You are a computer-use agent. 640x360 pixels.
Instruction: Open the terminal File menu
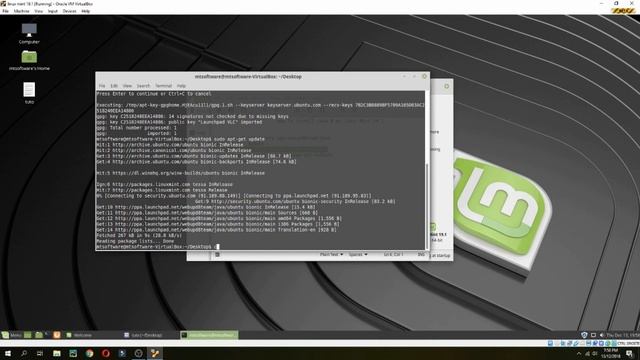click(102, 86)
